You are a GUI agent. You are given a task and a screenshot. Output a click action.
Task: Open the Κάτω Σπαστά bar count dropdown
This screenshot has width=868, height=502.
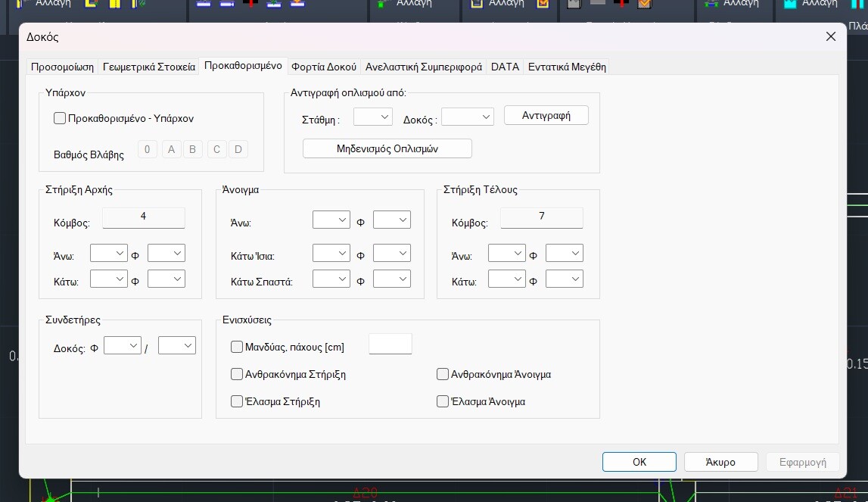(x=331, y=279)
